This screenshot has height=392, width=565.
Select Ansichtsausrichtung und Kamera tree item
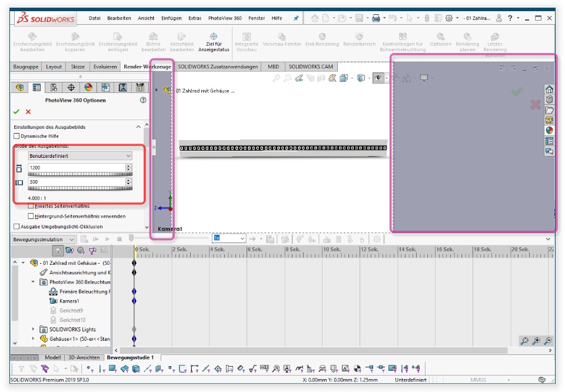[80, 273]
